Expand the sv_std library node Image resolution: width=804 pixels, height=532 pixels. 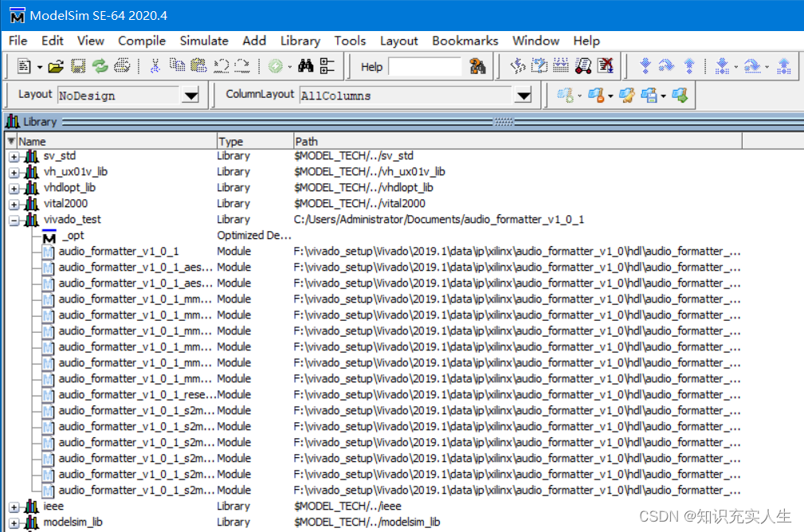click(x=14, y=157)
